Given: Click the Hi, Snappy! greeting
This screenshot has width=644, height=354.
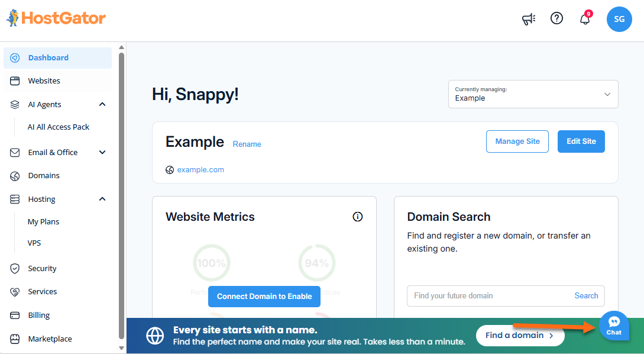Looking at the screenshot, I should point(195,94).
